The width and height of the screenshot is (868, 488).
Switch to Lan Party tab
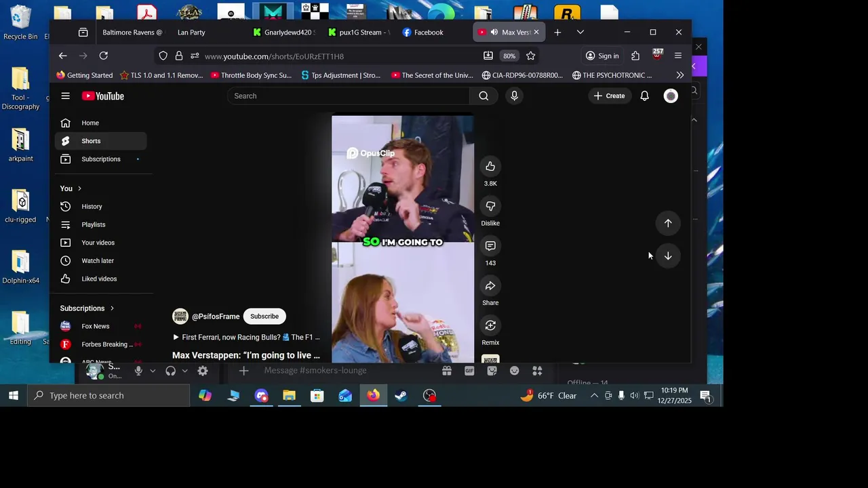pos(206,32)
